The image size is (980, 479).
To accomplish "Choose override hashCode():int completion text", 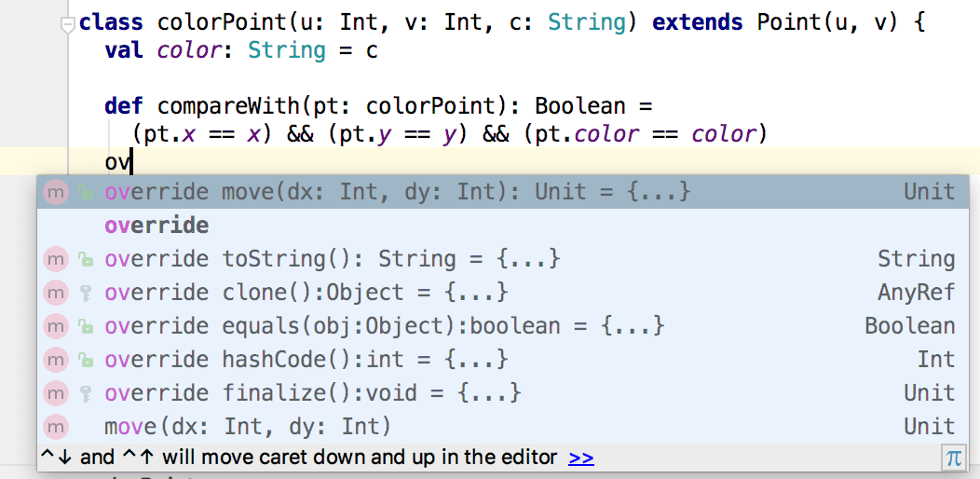I will click(306, 360).
